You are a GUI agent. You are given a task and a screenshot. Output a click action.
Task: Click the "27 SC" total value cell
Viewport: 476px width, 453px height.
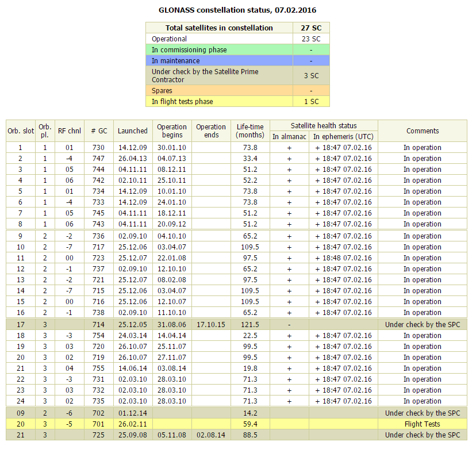(x=311, y=28)
